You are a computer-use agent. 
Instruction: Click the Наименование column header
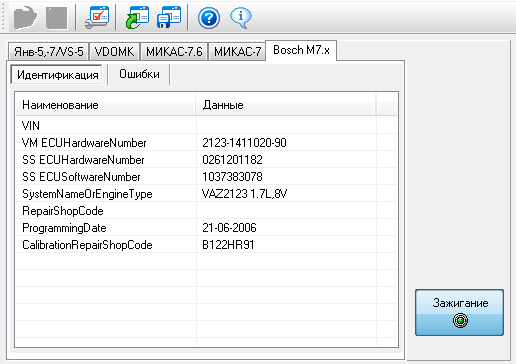pos(106,105)
